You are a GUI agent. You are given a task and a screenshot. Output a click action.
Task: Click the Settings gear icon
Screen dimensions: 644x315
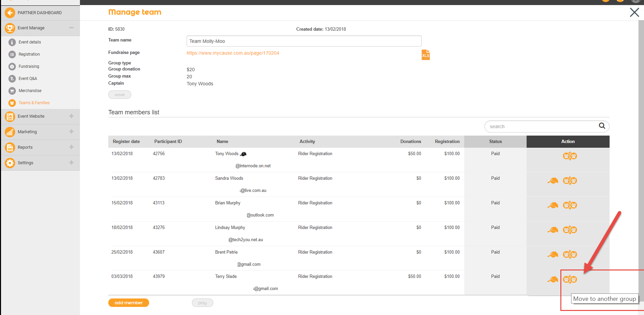coord(10,163)
